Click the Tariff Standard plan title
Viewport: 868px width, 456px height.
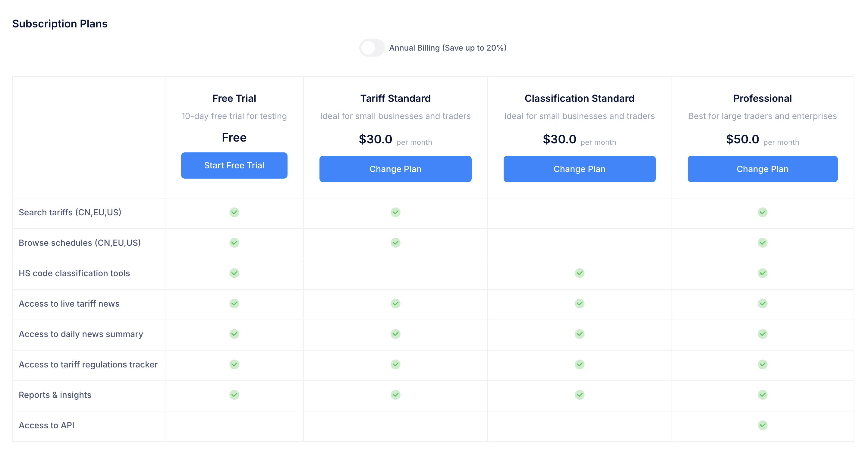[x=395, y=98]
